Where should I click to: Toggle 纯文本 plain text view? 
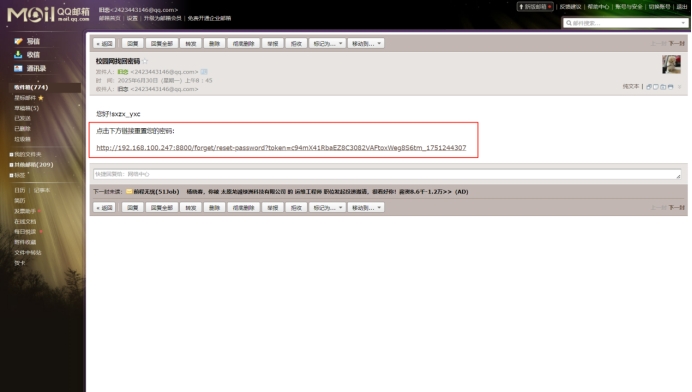pyautogui.click(x=631, y=87)
